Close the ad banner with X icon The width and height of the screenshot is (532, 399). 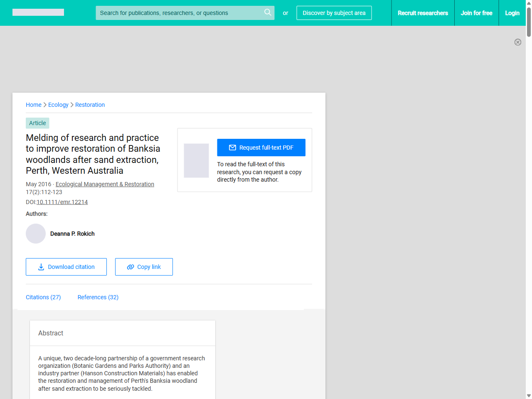pos(517,42)
